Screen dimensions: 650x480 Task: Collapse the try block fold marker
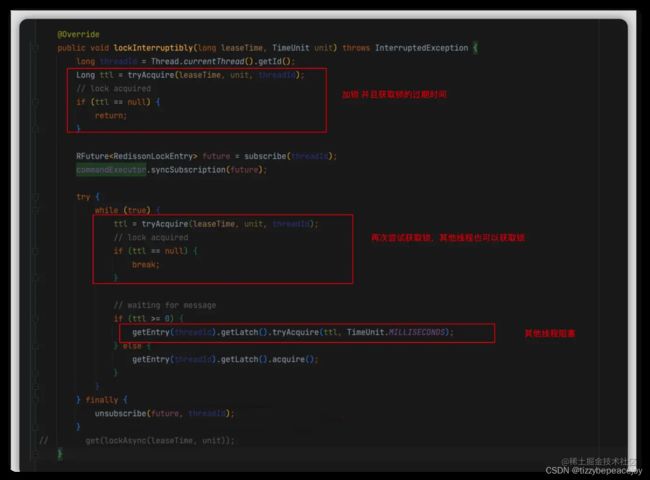click(x=36, y=197)
